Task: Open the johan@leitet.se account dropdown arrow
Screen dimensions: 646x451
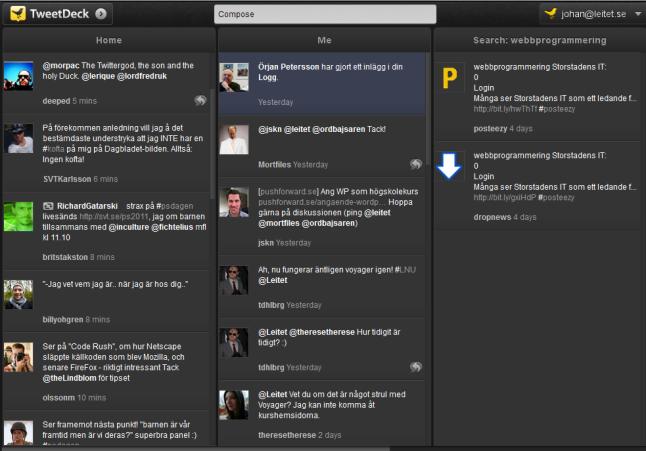Action: coord(638,14)
